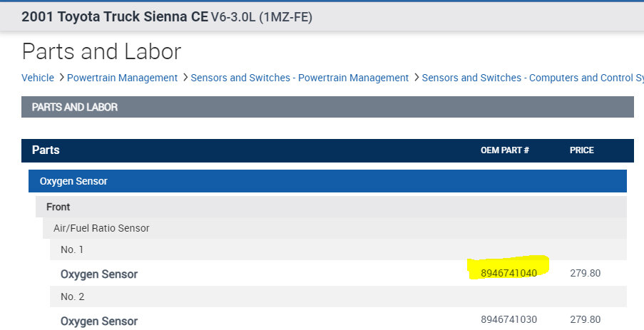Click part number 8946741030
Screen dimensions: 644x330
(508, 319)
